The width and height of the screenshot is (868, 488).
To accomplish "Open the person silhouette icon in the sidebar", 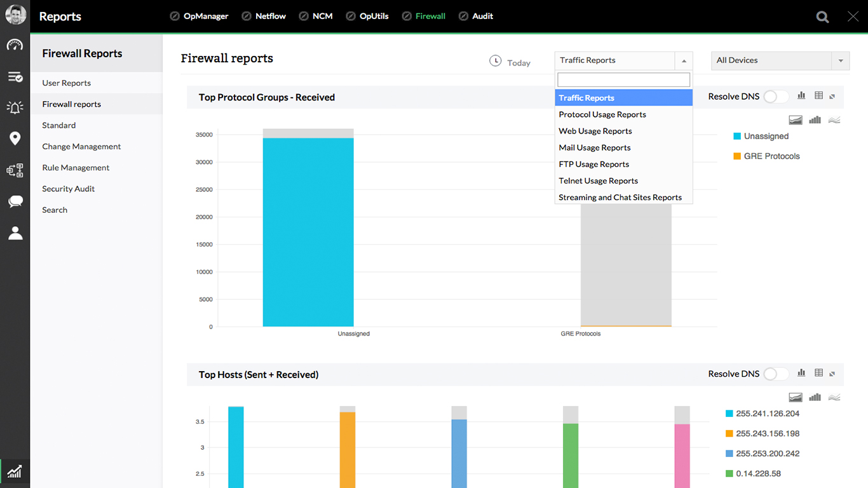I will pos(15,233).
